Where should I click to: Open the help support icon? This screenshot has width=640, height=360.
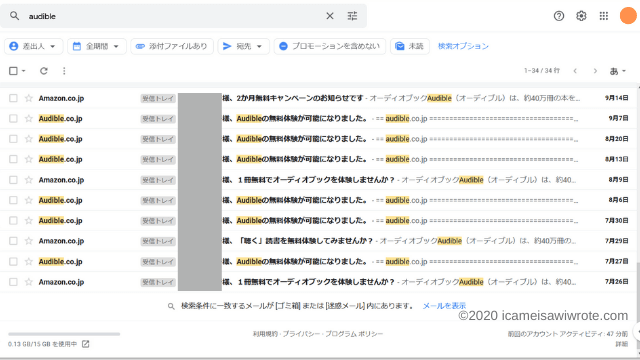click(559, 16)
